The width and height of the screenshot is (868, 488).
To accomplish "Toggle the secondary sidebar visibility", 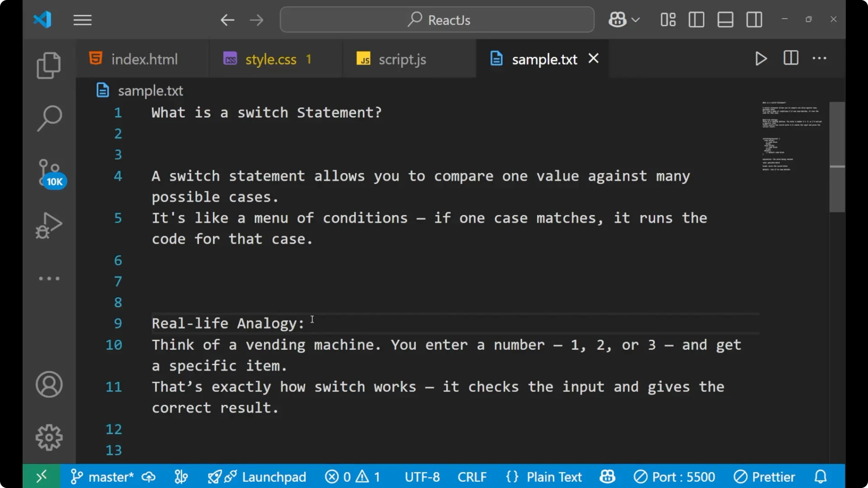I will (754, 19).
